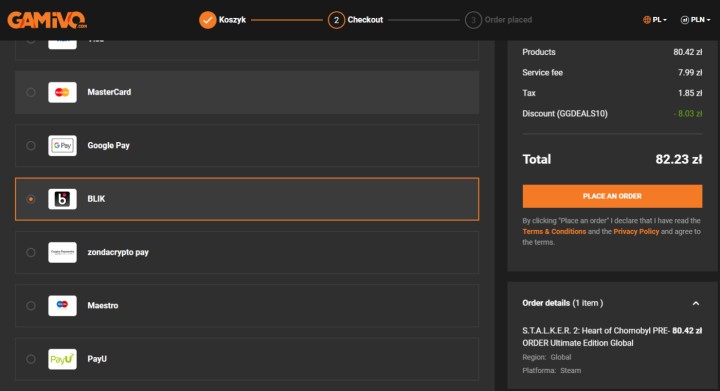Click the zł currency icon beside PLN
This screenshot has height=391, width=720.
pyautogui.click(x=684, y=20)
